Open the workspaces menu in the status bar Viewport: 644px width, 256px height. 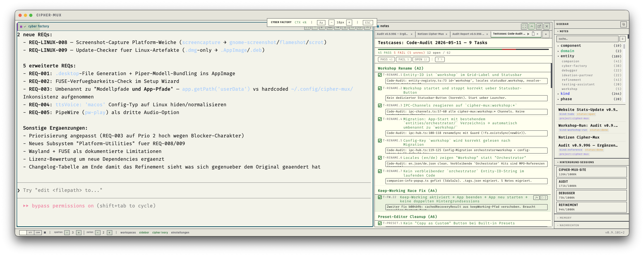128,233
